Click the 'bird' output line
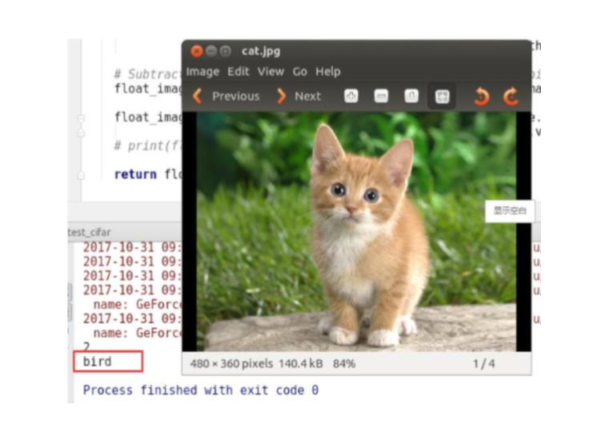This screenshot has width=598, height=421. [97, 362]
